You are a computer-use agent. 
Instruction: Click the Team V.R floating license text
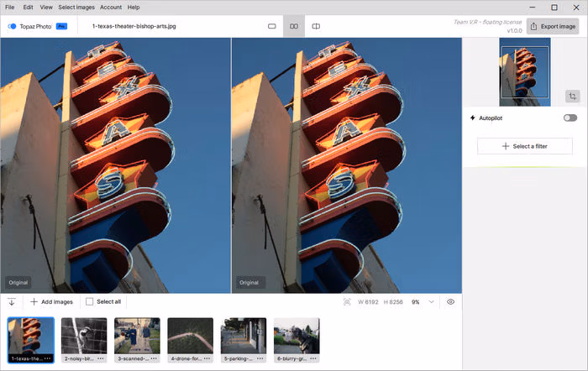[487, 22]
